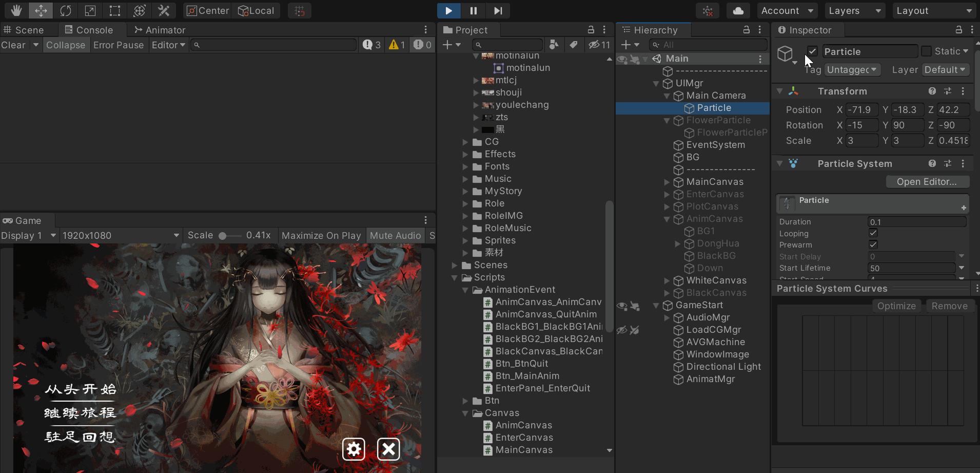Toggle Error Pause in Console
980x473 pixels.
(x=119, y=45)
